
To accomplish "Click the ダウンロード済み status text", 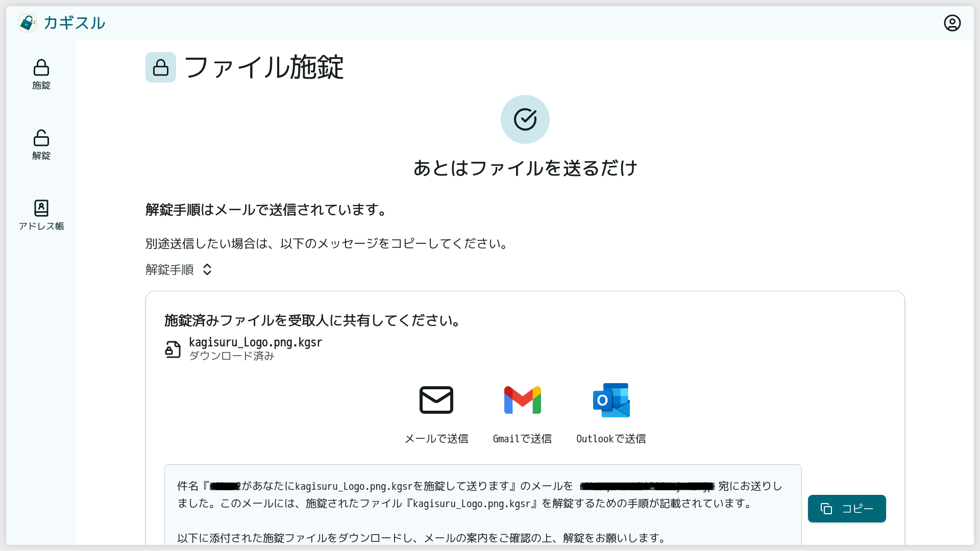I will pyautogui.click(x=232, y=356).
